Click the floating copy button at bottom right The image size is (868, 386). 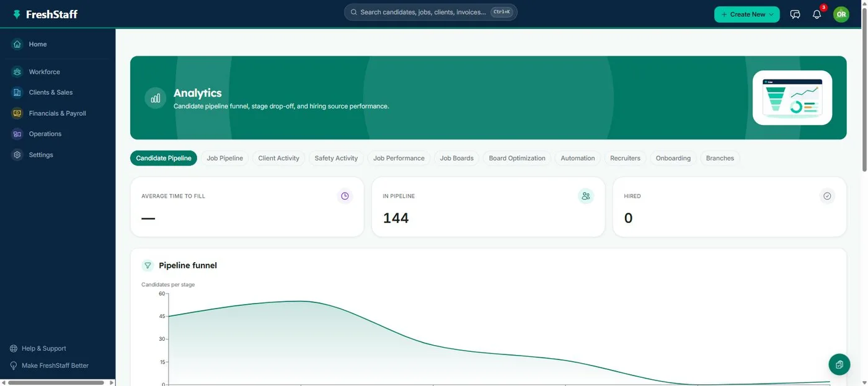[839, 364]
